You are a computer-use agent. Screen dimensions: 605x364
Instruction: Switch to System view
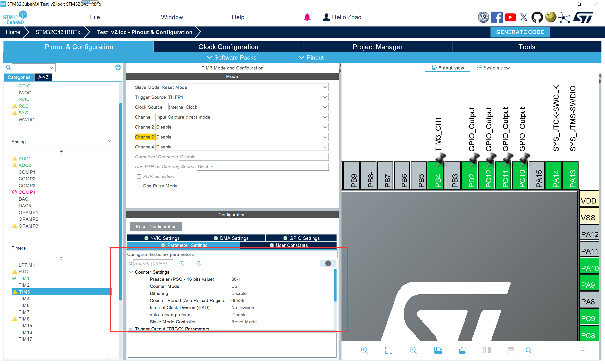(493, 68)
